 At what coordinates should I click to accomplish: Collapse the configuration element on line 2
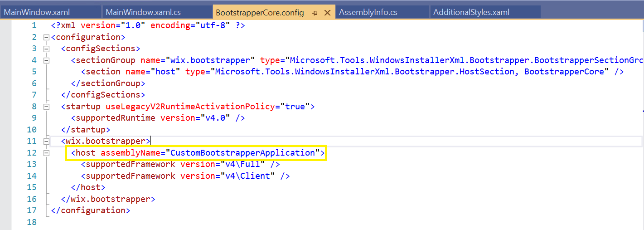pos(46,37)
